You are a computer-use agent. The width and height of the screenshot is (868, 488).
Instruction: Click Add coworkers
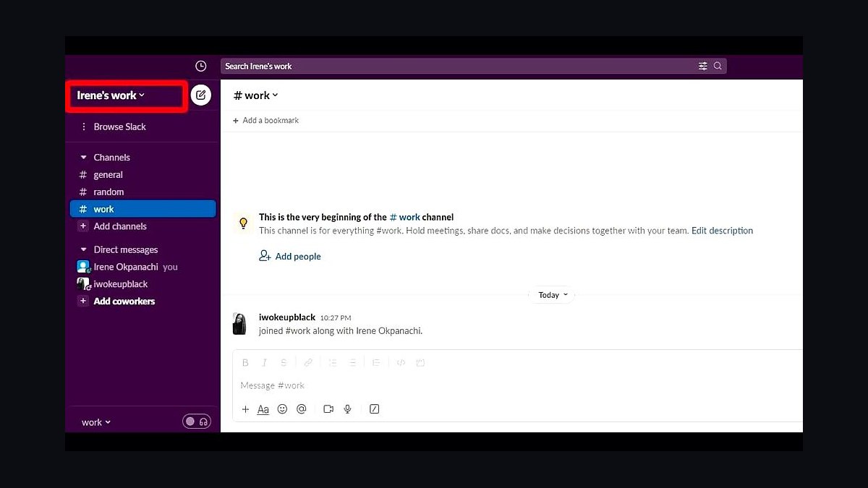point(124,301)
